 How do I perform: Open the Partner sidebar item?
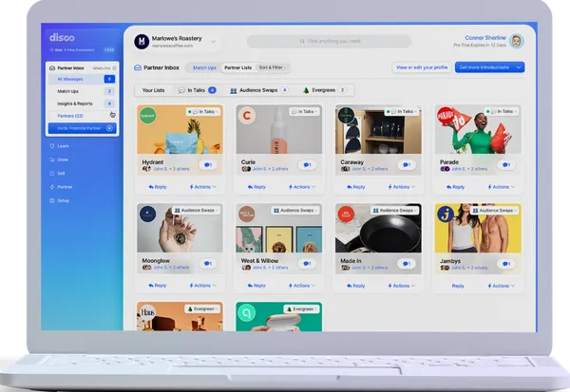pyautogui.click(x=61, y=187)
